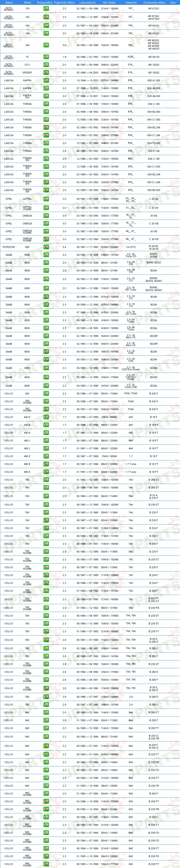Click fuel icon in Volvo 940 B 234 F, B 234 G row
The height and width of the screenshot is (868, 180).
[x=46, y=746]
